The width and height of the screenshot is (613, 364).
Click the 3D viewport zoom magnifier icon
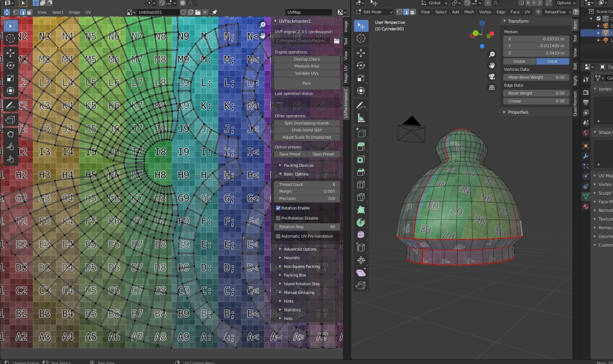pyautogui.click(x=492, y=55)
